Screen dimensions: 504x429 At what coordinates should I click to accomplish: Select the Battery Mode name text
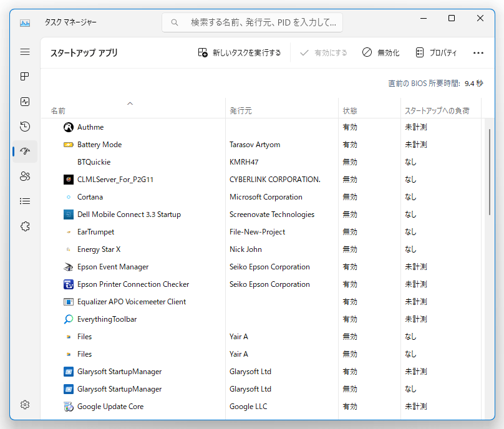99,145
